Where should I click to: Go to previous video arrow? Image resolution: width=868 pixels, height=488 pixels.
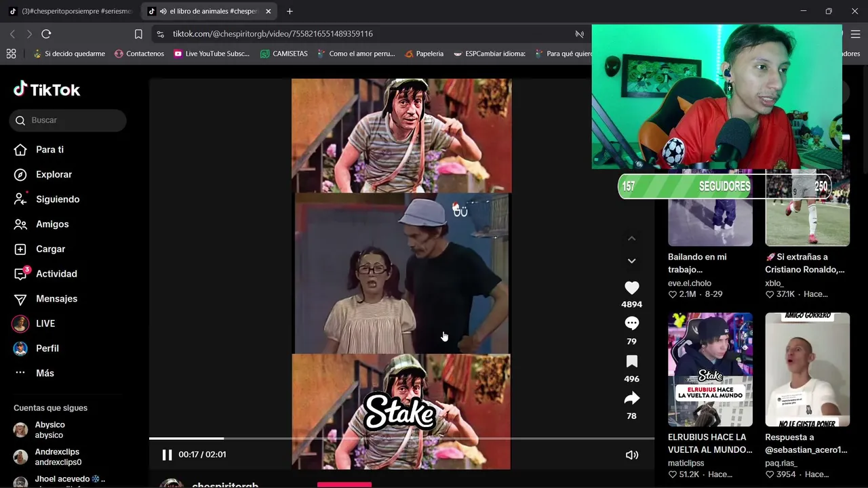(x=631, y=239)
